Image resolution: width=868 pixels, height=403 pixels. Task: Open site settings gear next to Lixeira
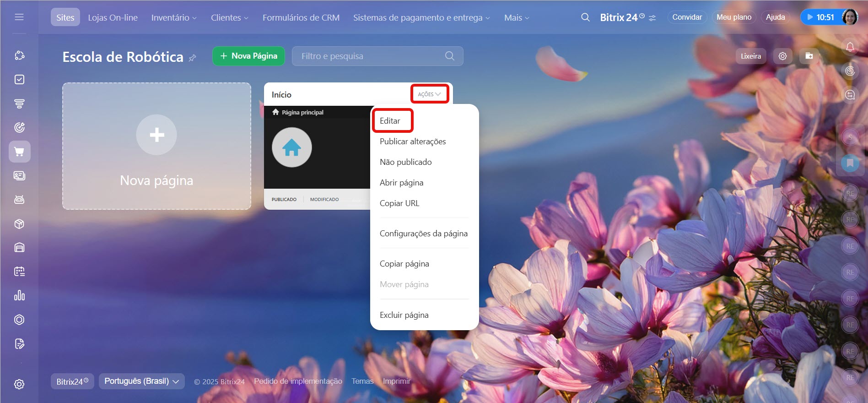pyautogui.click(x=782, y=56)
